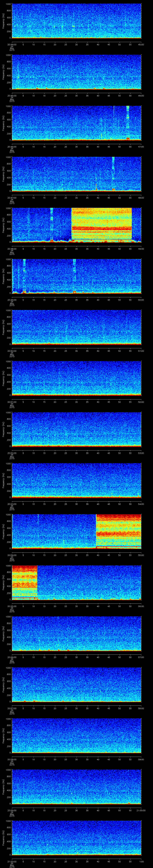Click the 20:52:00 start time label

click(12, 453)
